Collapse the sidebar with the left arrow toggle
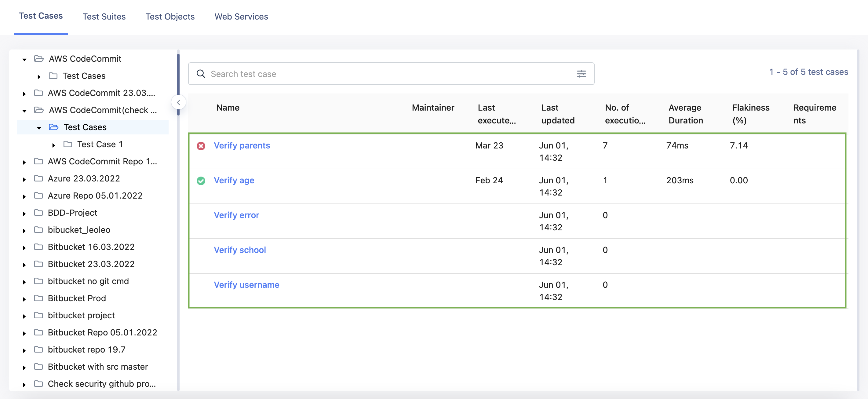The width and height of the screenshot is (868, 399). [x=179, y=102]
